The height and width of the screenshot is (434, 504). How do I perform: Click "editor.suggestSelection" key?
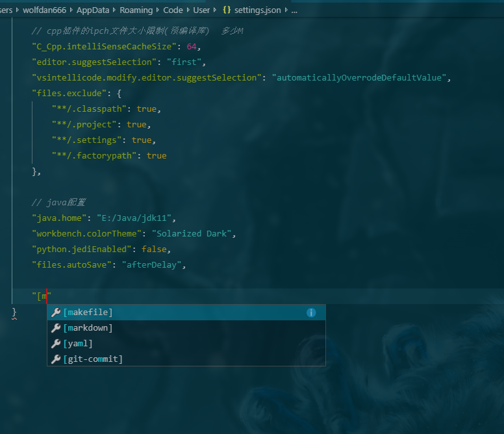tap(94, 62)
